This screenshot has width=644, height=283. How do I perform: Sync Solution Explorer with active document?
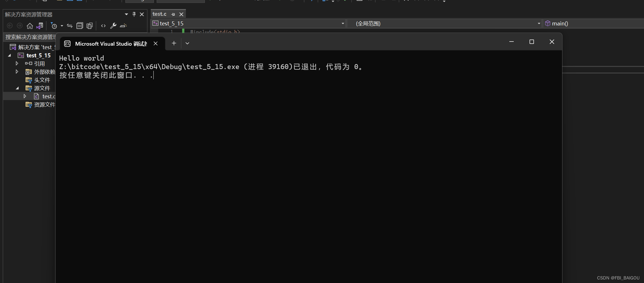coord(40,25)
